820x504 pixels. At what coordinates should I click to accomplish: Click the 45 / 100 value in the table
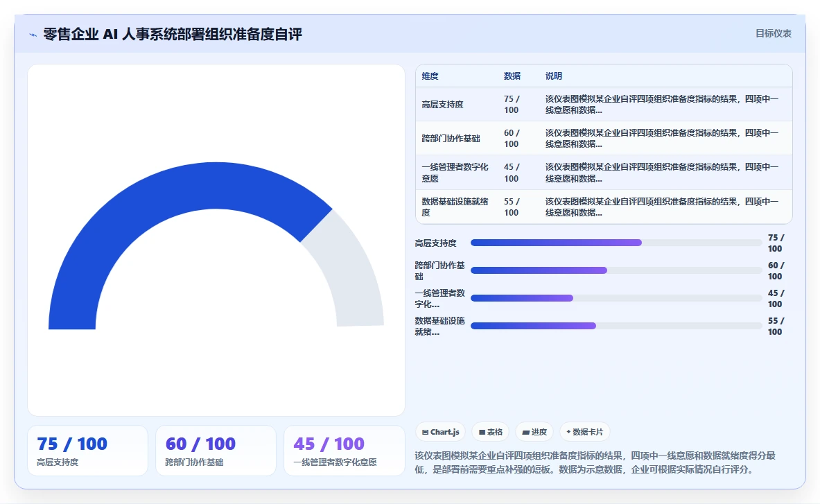512,173
